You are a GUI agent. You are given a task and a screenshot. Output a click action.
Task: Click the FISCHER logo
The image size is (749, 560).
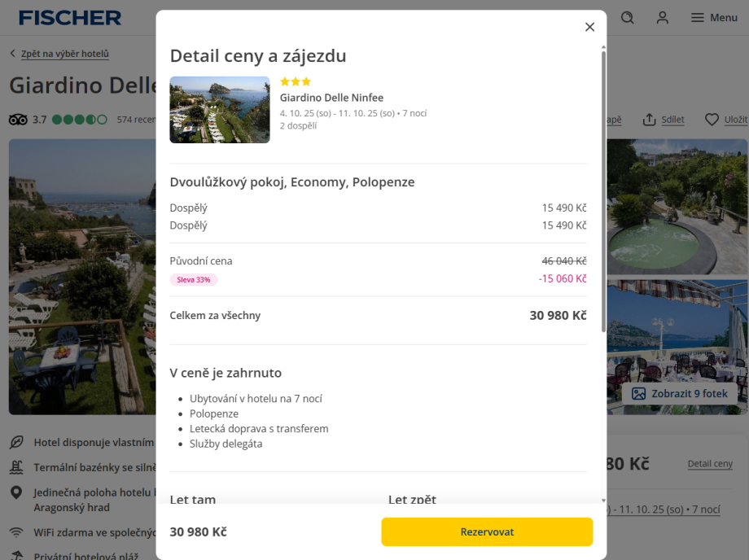tap(70, 17)
